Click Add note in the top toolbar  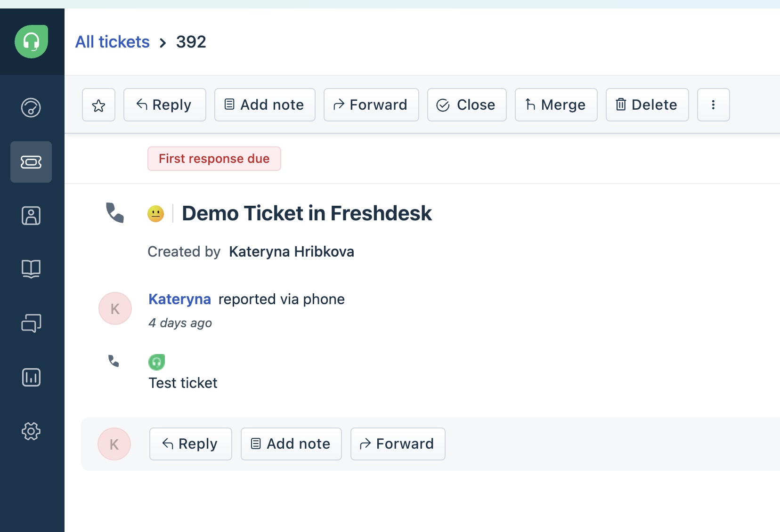click(265, 105)
